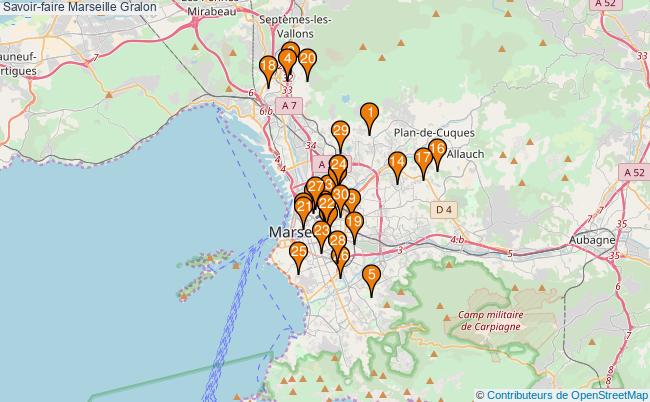Click Camp militaire de Carpiagne label
Viewport: 650px width, 402px height.
(x=491, y=319)
